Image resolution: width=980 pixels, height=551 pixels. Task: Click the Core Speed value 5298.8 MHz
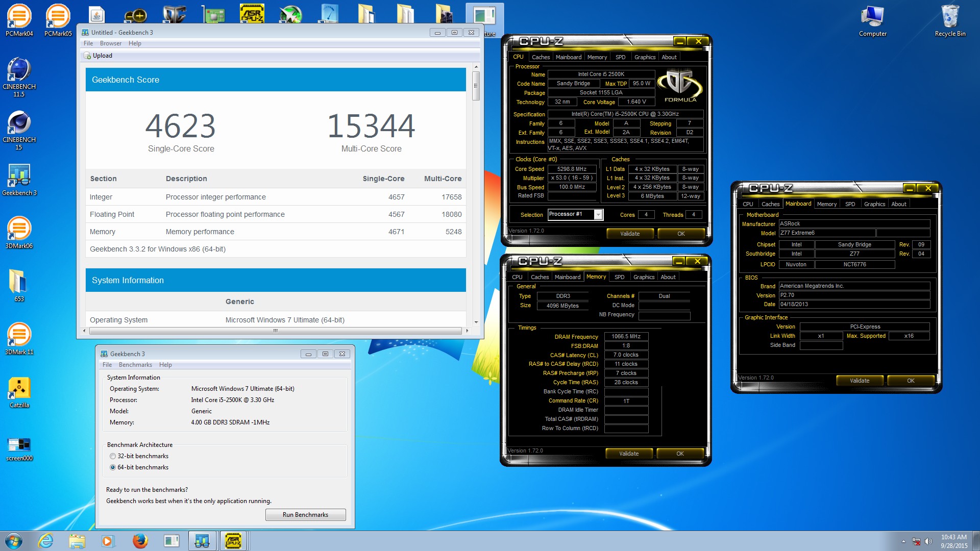click(x=572, y=169)
